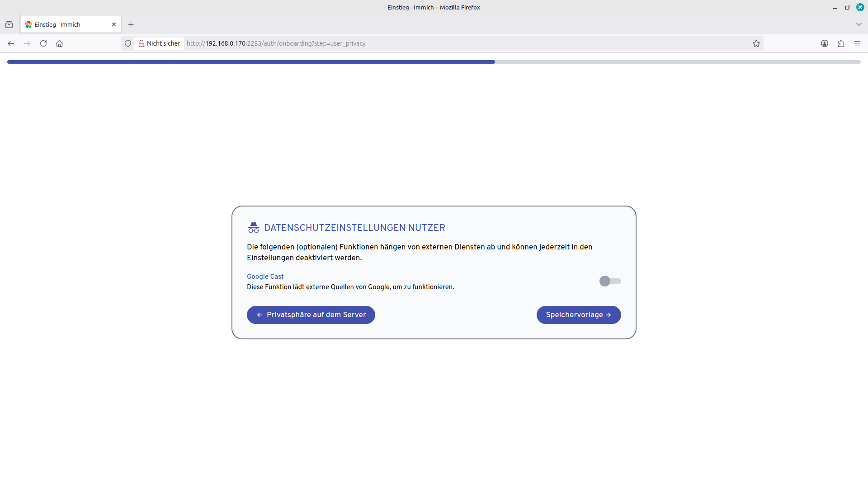
Task: Click the incognito privacy icon in heading
Action: point(254,228)
